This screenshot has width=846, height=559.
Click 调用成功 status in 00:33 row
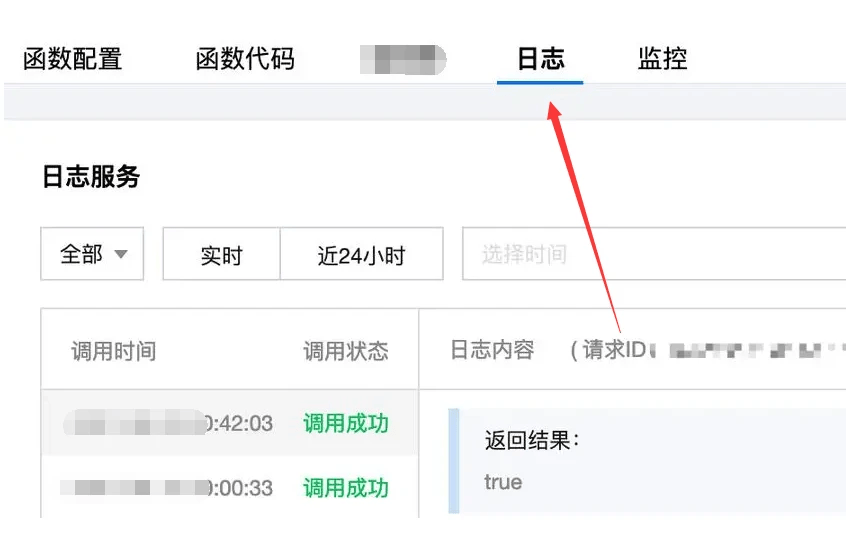click(346, 488)
